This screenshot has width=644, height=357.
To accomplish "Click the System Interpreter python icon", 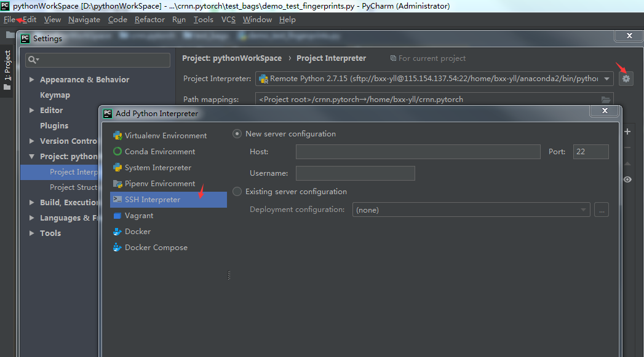I will point(117,167).
